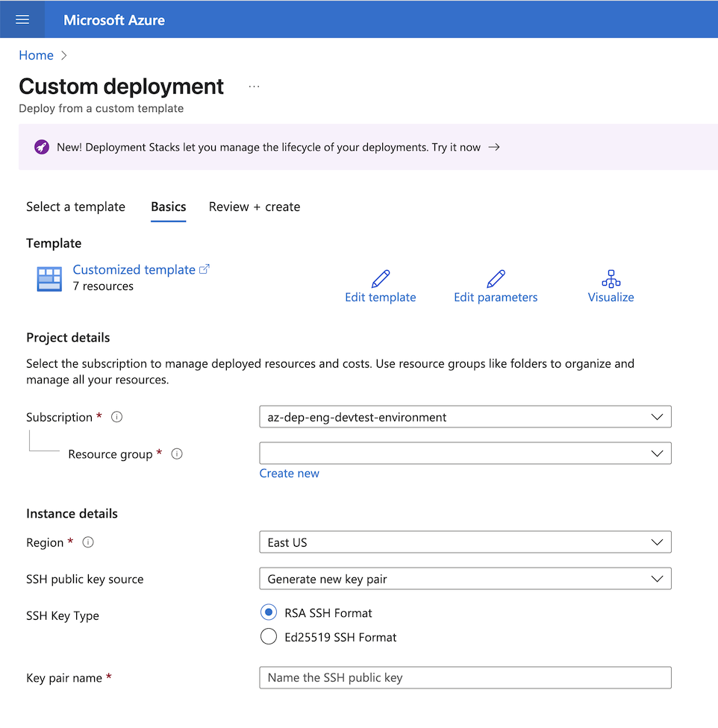Switch to the Select a template tab
This screenshot has width=718, height=728.
tap(75, 207)
